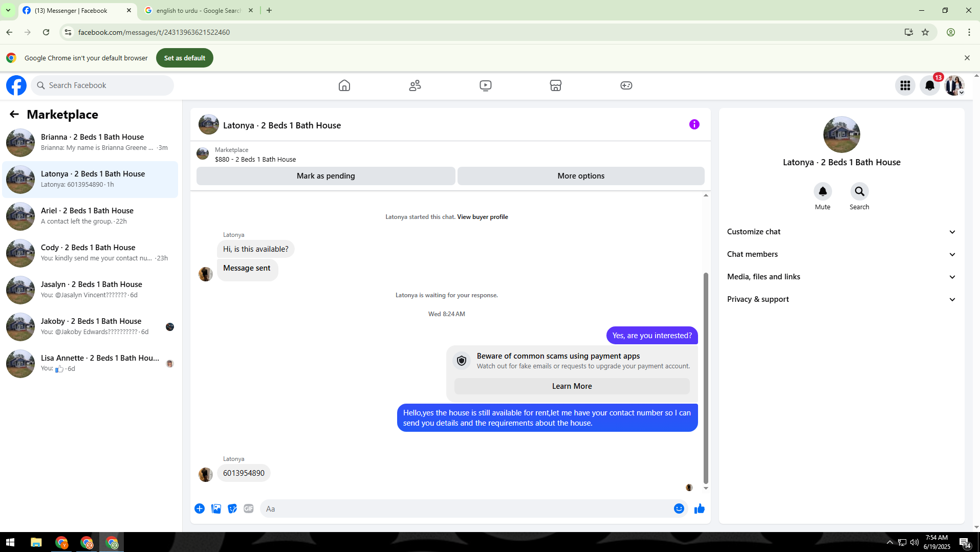Expand the Chat members section

[x=842, y=254]
